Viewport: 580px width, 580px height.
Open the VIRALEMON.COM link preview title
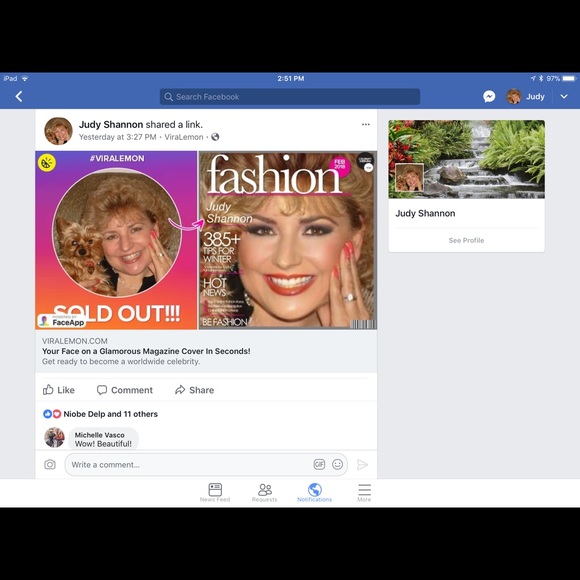146,351
